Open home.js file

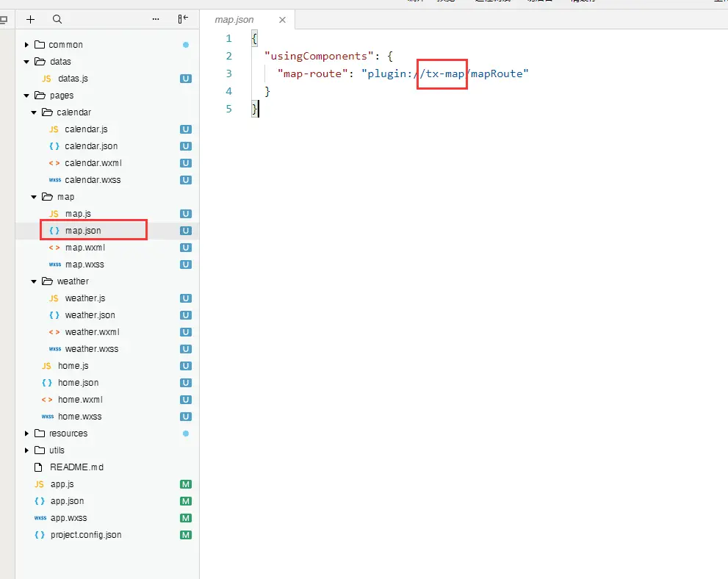[73, 366]
